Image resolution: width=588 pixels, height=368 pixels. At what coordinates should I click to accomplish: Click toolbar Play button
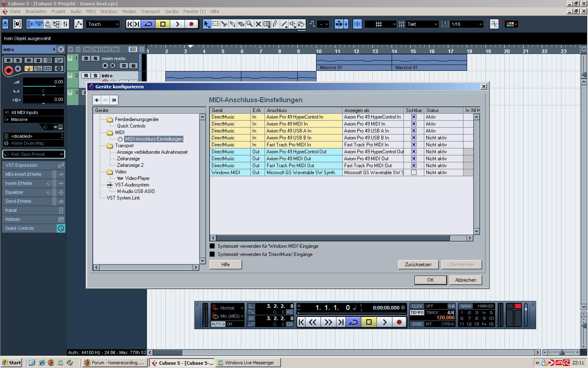point(177,24)
